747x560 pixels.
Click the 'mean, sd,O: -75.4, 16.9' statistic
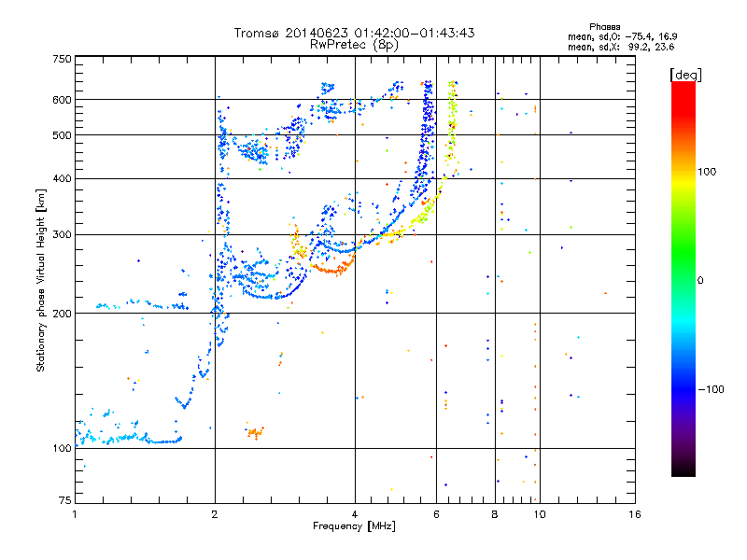click(x=623, y=36)
